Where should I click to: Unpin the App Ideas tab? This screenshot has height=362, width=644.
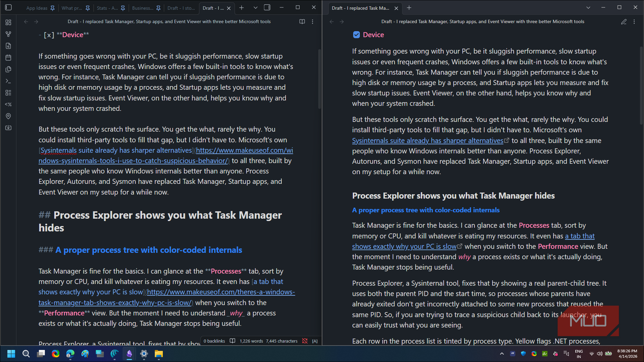53,8
